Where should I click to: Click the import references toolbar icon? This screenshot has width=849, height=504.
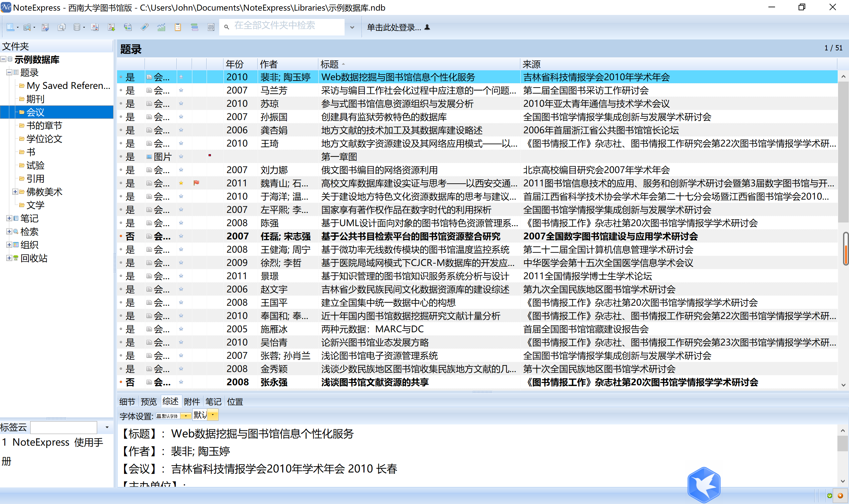pos(95,27)
